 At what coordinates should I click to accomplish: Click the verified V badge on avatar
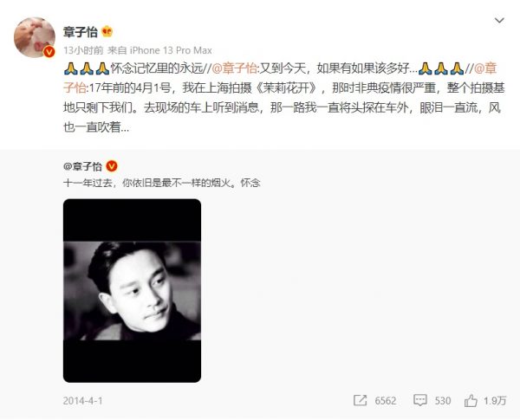point(49,52)
